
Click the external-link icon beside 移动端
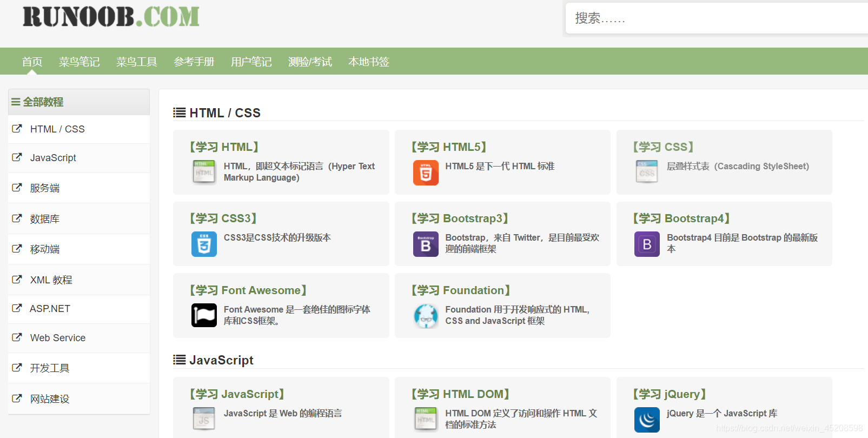coord(17,249)
